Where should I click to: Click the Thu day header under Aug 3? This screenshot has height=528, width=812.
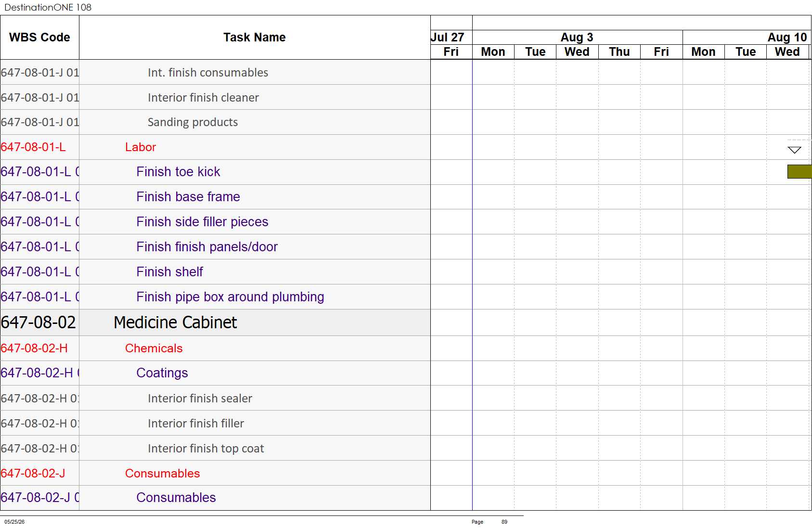click(619, 52)
